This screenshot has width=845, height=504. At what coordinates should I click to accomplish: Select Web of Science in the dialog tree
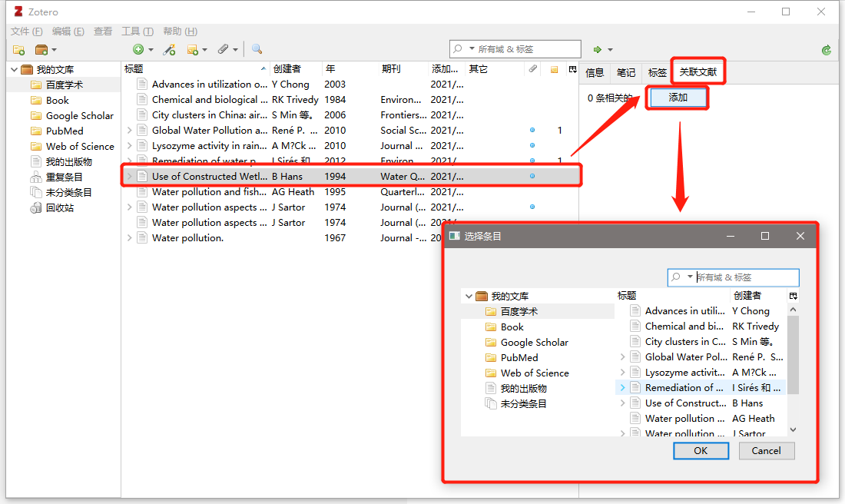pos(535,373)
